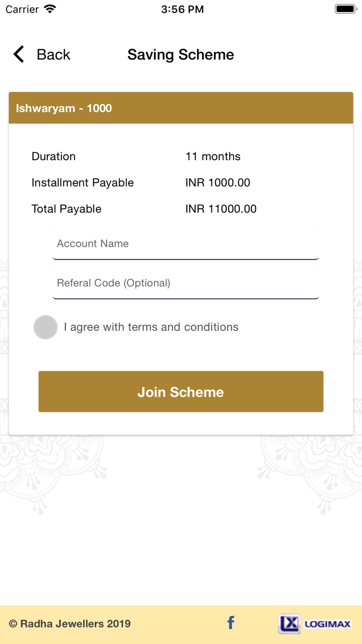Click the Radha Jewellers 2019 copyright text
The image size is (362, 644).
(x=70, y=624)
